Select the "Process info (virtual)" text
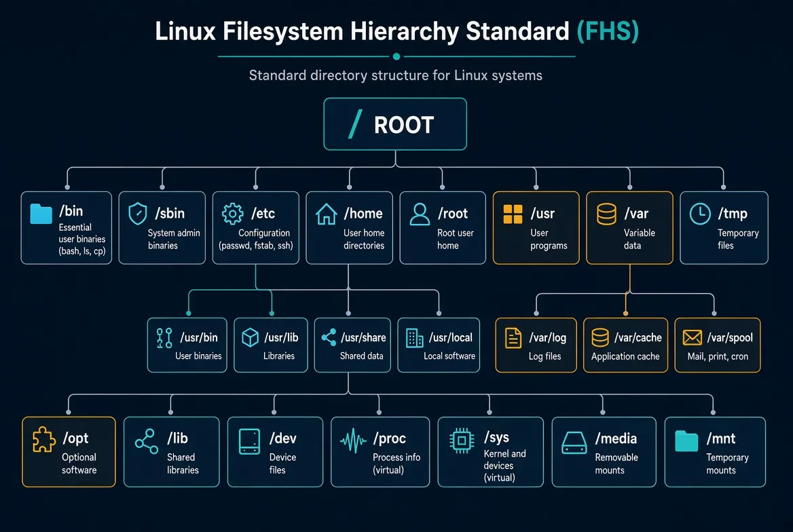793x532 pixels. [396, 463]
